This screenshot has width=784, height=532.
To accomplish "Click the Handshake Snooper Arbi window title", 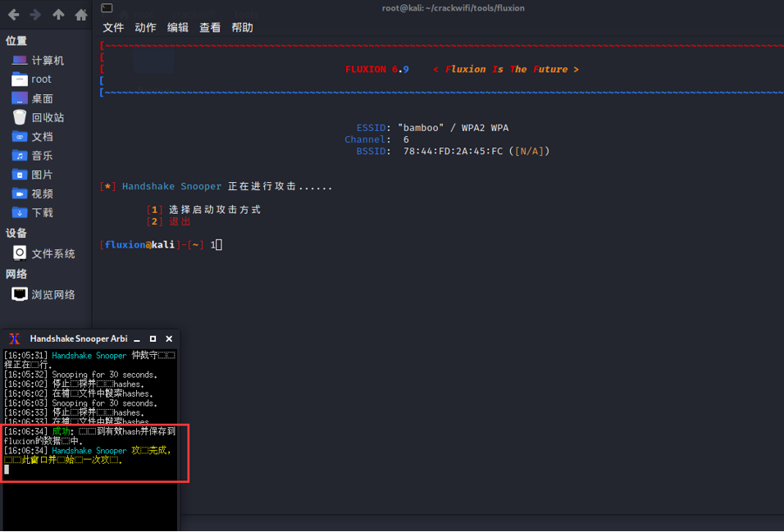I will tap(79, 339).
